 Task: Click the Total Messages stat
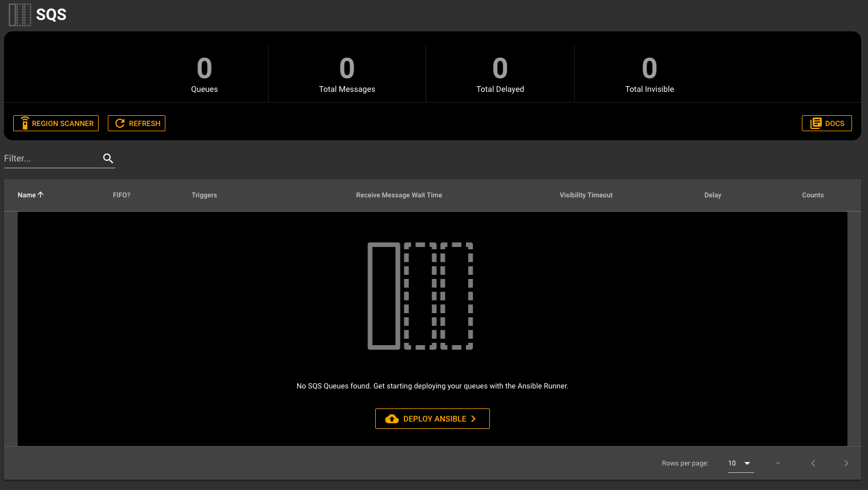pos(347,74)
